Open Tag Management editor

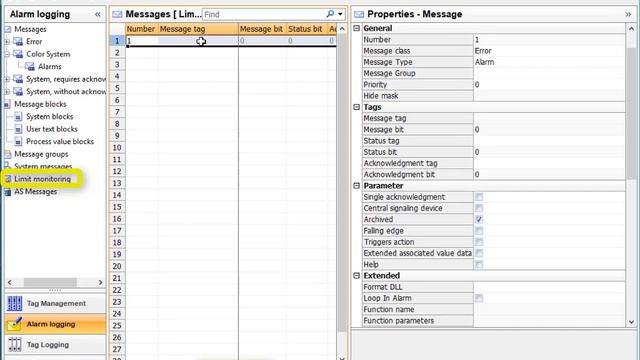coord(55,303)
